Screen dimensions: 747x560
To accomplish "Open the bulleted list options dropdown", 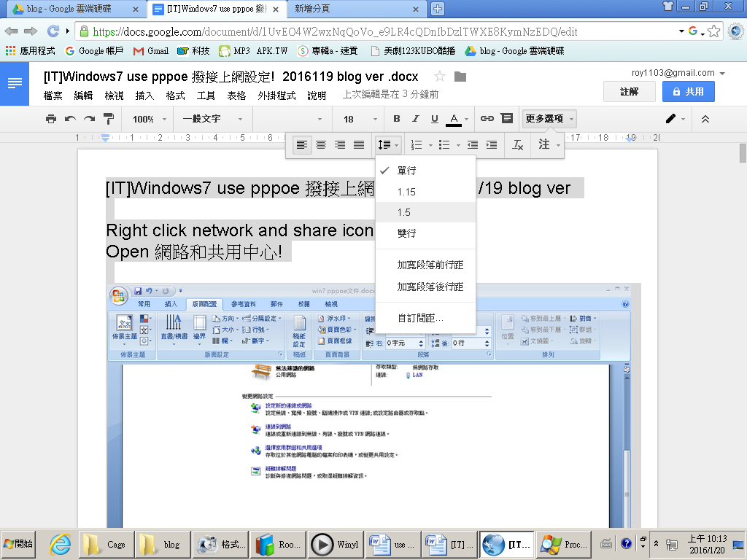I will pyautogui.click(x=458, y=145).
